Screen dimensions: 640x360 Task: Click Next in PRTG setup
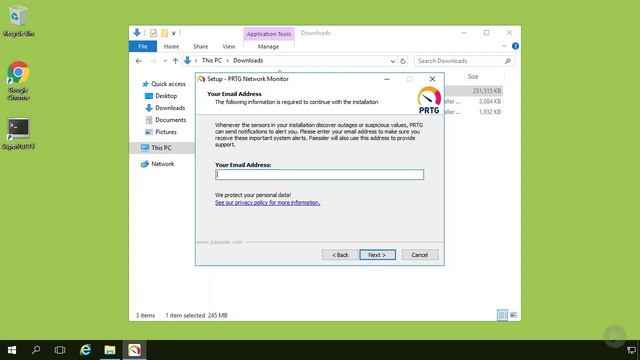[378, 255]
